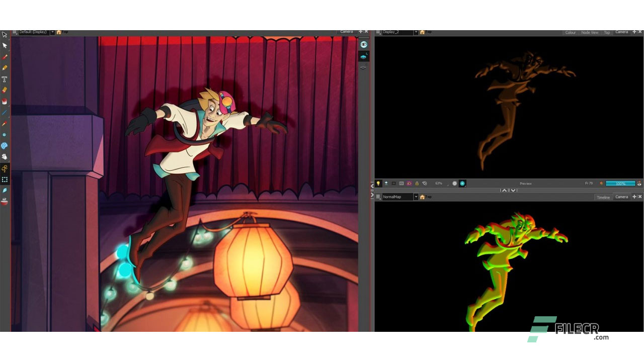The image size is (644, 362).
Task: Click the Preview label in the status bar
Action: (x=526, y=184)
